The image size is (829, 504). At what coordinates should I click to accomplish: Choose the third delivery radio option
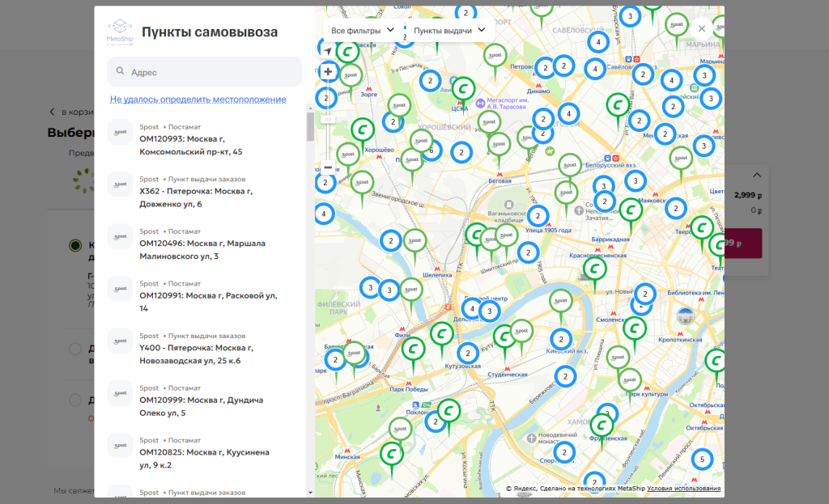(75, 400)
